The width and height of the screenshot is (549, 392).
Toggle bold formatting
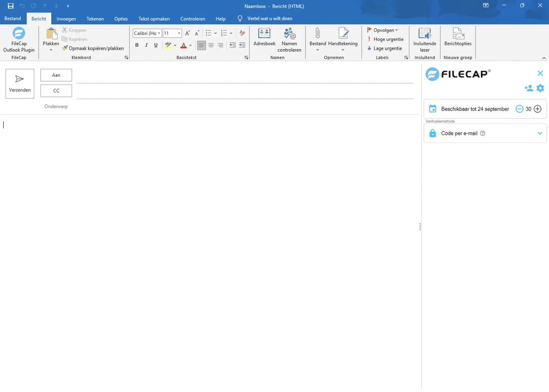(137, 45)
